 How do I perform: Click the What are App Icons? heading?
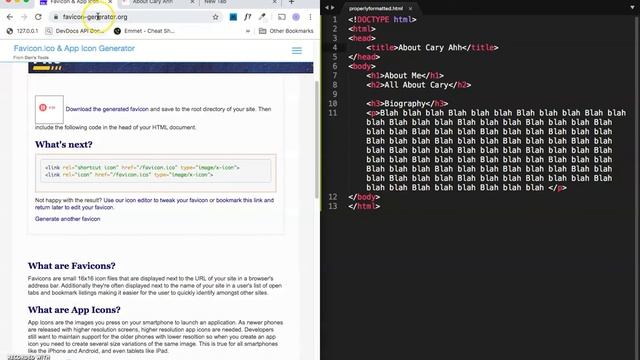[74, 310]
